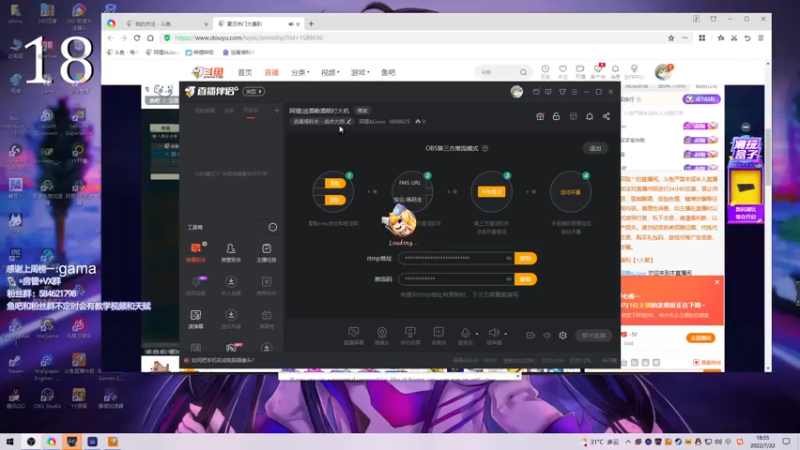Click the recording camera icon in bottom bar
Image resolution: width=800 pixels, height=450 pixels.
click(531, 335)
